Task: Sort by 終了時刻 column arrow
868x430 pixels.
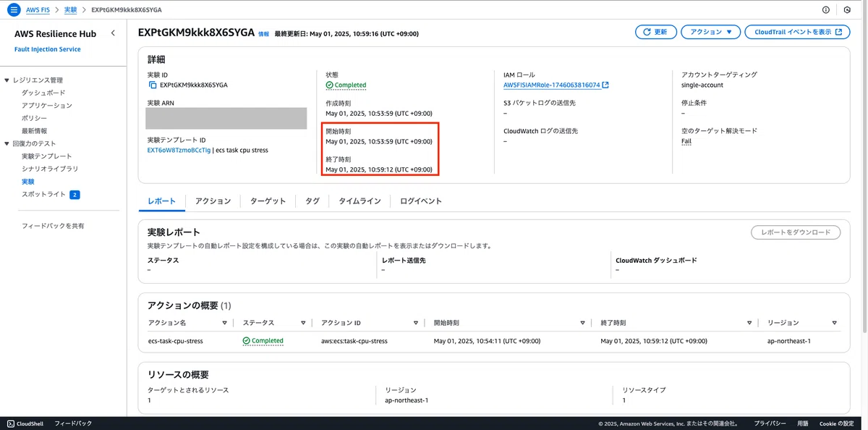Action: (x=749, y=323)
